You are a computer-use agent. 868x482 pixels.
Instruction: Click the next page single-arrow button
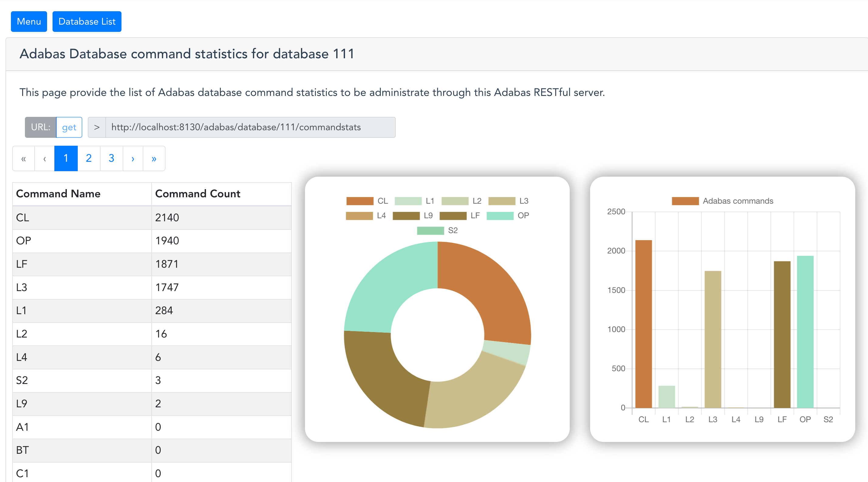[133, 158]
